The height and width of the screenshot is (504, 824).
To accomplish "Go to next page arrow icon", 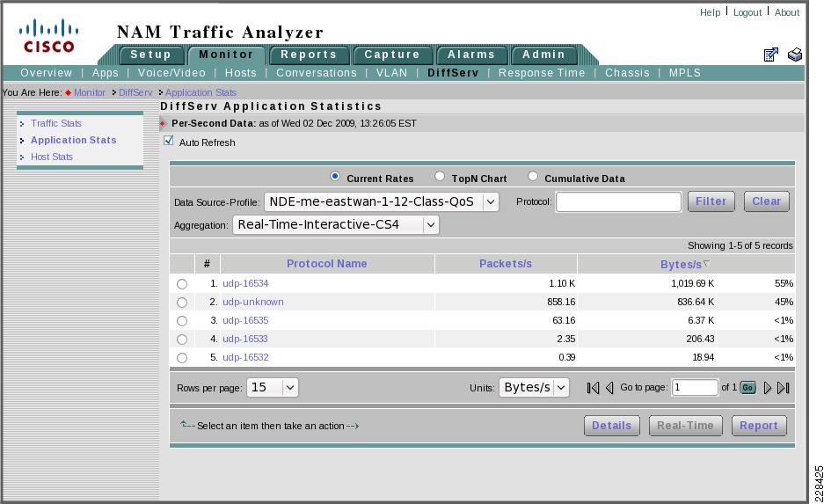I will pyautogui.click(x=768, y=388).
